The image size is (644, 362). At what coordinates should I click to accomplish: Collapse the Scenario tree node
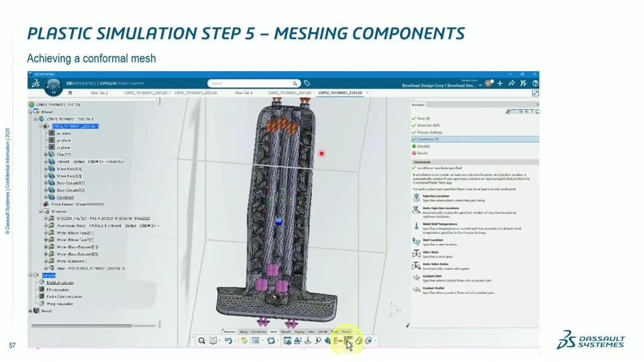click(x=30, y=276)
